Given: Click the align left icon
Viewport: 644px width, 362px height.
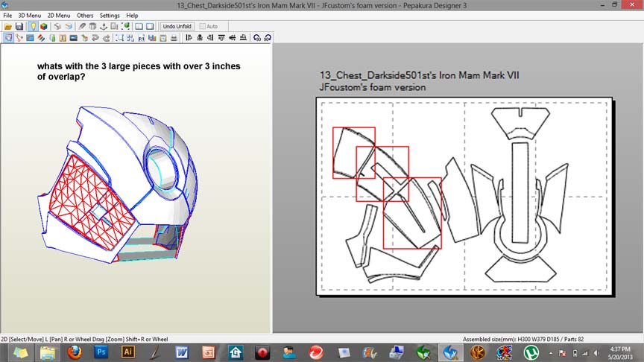Looking at the screenshot, I should tap(189, 38).
